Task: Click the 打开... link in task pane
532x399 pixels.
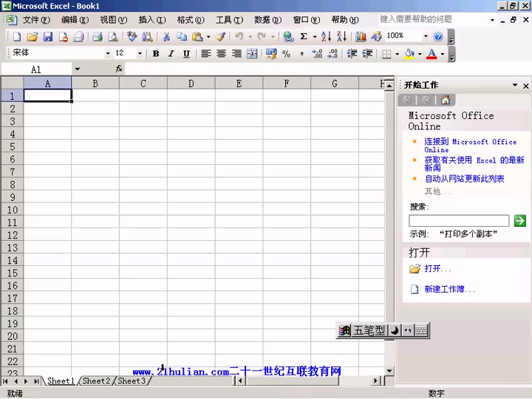Action: point(437,269)
